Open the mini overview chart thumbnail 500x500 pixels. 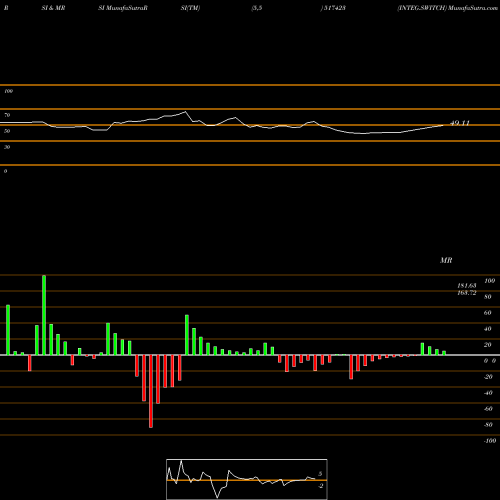(x=247, y=479)
